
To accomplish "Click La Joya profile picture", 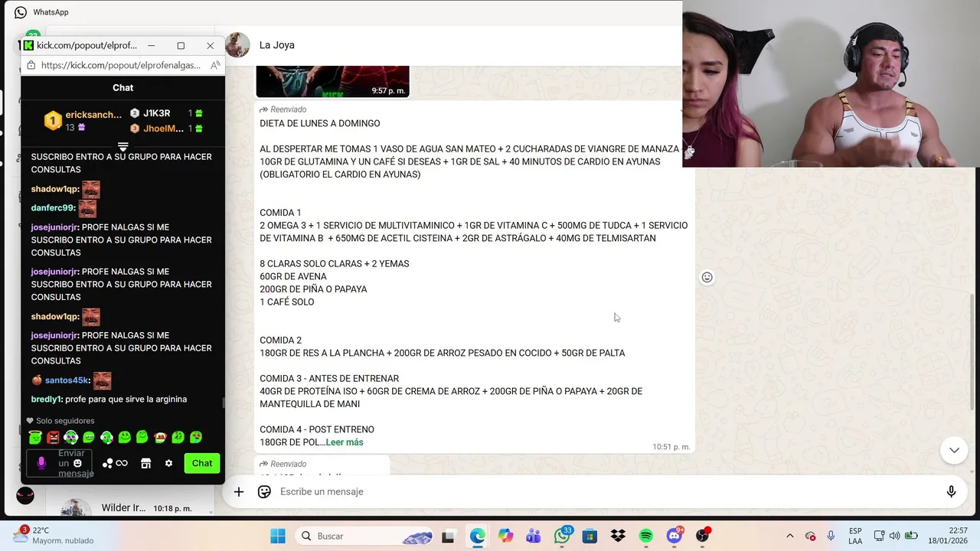I will [x=238, y=45].
